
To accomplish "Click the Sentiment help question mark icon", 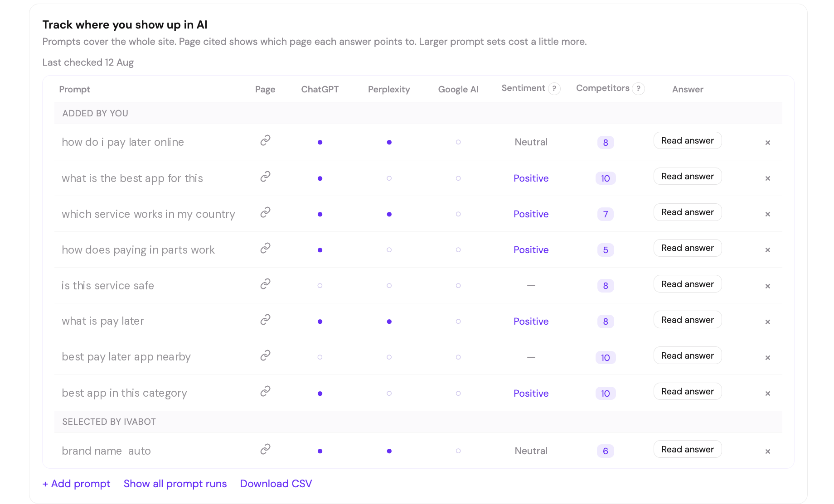I will tap(554, 89).
